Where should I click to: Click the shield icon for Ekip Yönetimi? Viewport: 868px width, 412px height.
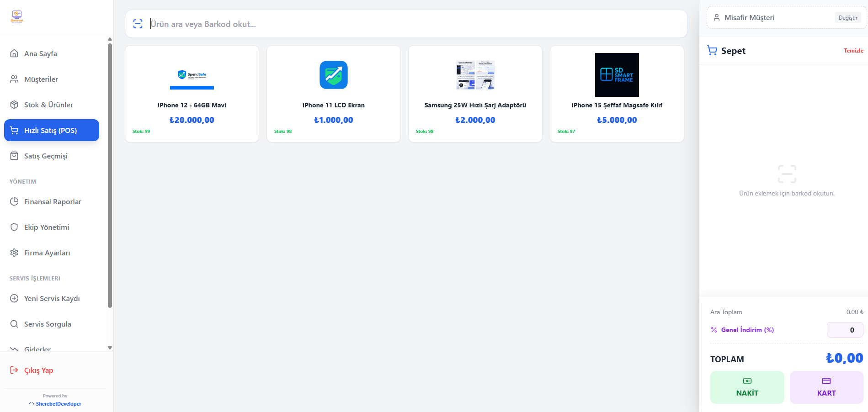pyautogui.click(x=14, y=227)
